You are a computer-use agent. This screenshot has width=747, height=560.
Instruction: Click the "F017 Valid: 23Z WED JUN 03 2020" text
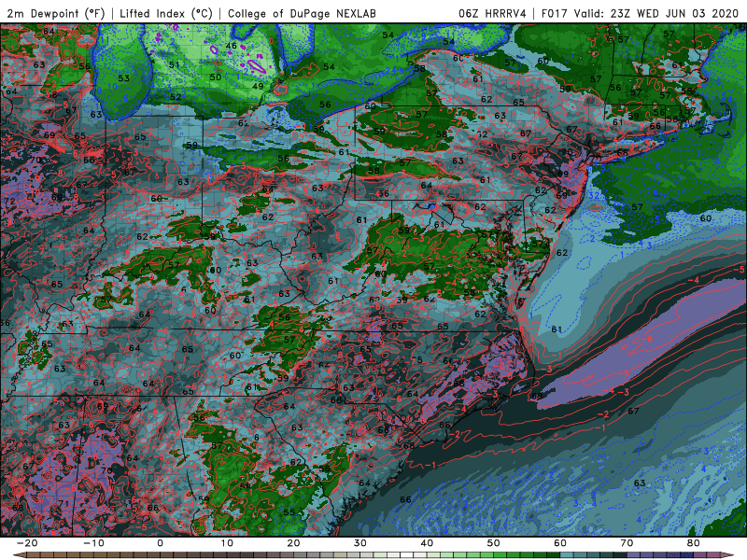click(x=640, y=13)
